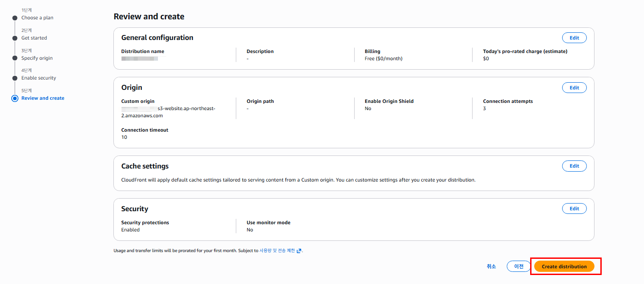
Task: Edit the General configuration section
Action: (574, 38)
